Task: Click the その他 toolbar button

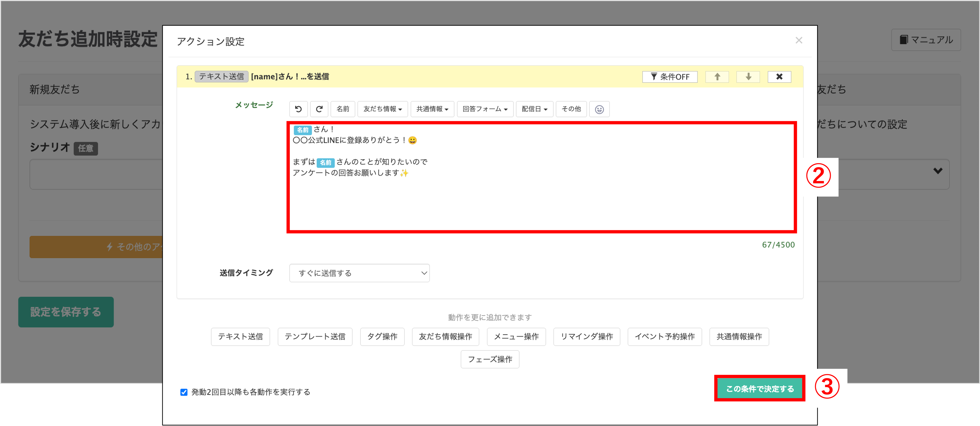Action: tap(571, 109)
